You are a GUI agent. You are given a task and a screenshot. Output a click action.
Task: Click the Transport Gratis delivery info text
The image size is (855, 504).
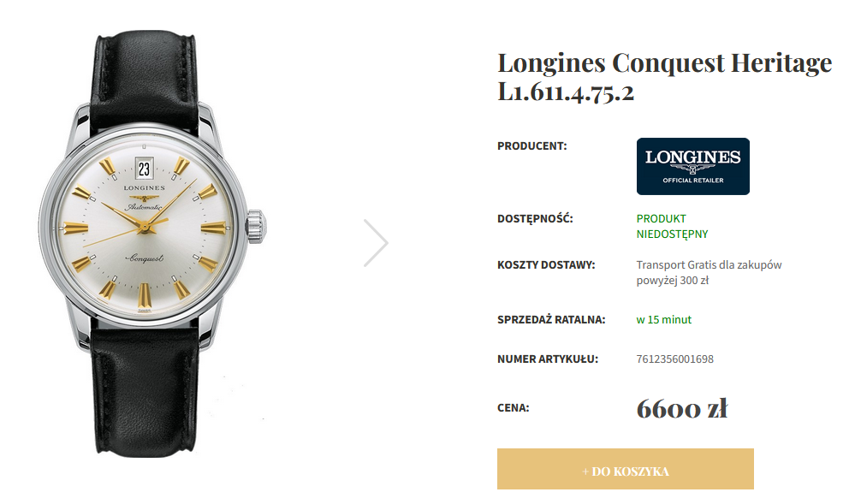pos(709,273)
